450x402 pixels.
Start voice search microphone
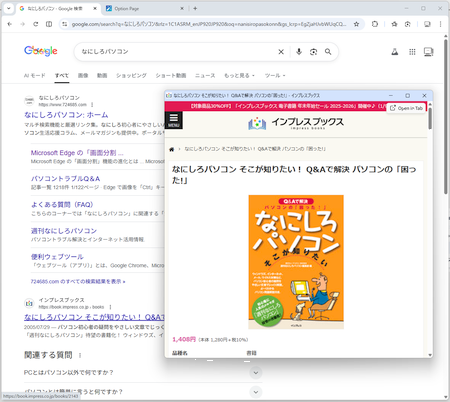[x=299, y=52]
